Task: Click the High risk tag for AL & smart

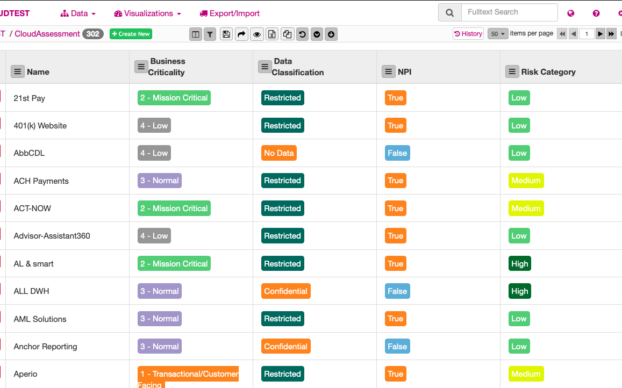Action: (520, 263)
